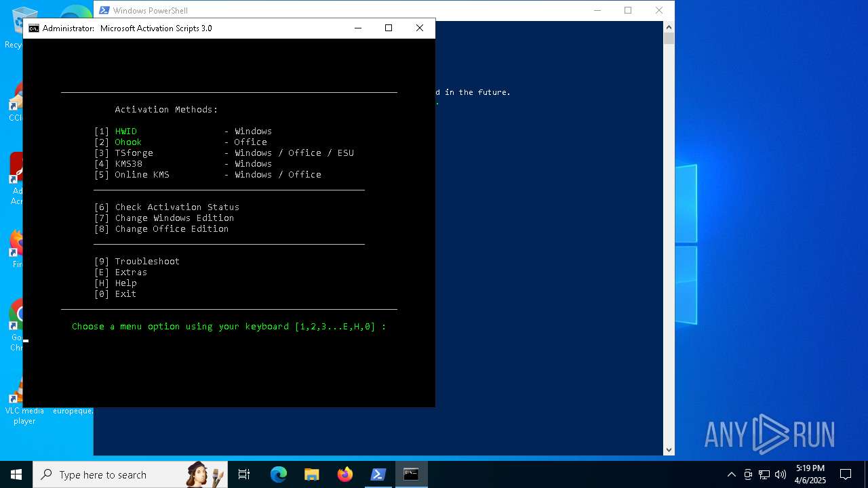
Task: Minimize the Windows PowerShell window
Action: 597,10
